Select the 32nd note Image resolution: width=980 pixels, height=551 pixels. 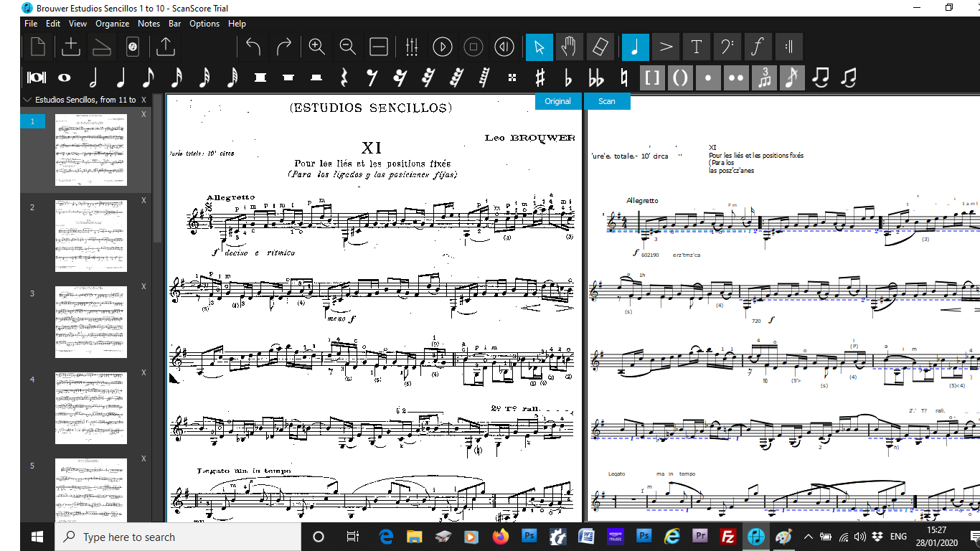(x=204, y=77)
